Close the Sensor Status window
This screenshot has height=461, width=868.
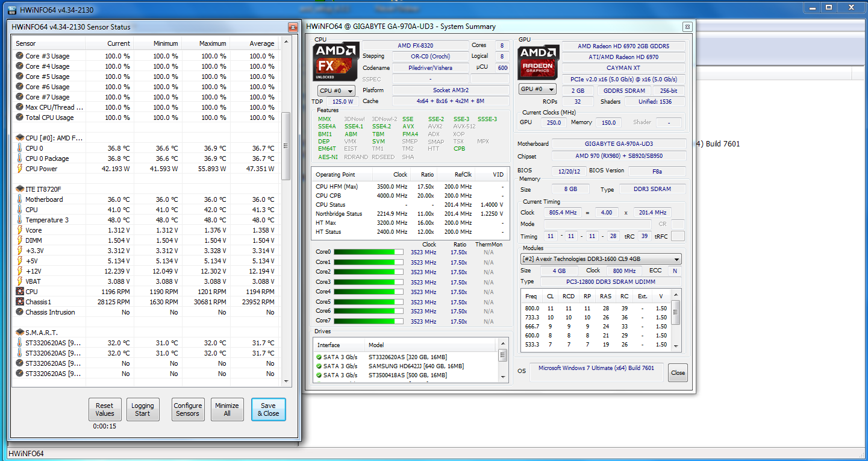[x=293, y=28]
